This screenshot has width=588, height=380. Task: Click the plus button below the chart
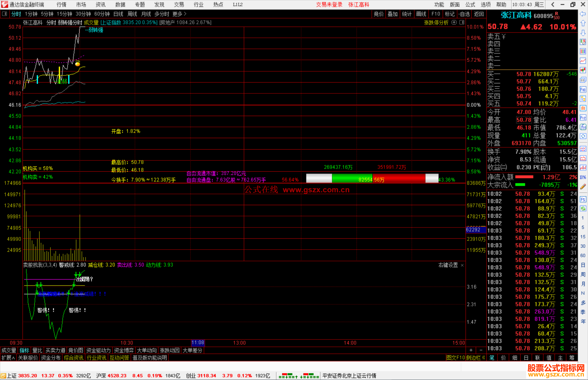tap(471, 350)
